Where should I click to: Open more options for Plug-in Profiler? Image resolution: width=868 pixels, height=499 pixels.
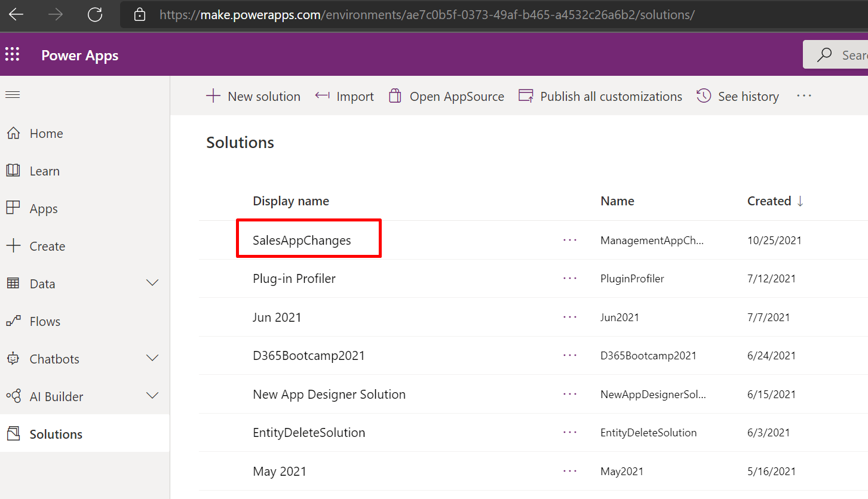[x=570, y=278]
